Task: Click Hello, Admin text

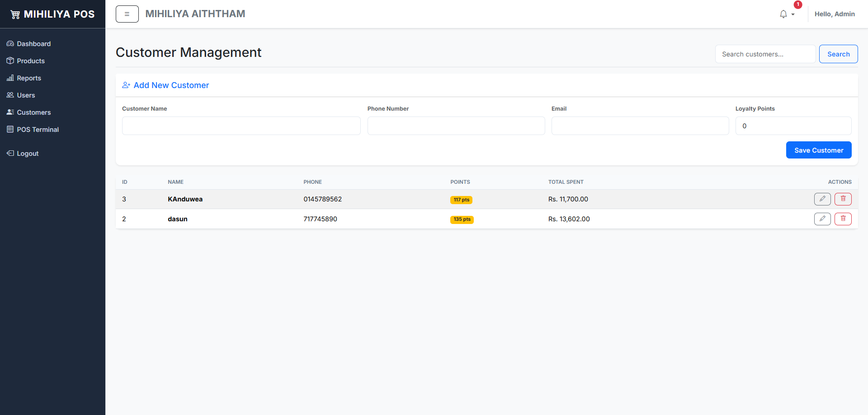Action: point(835,14)
